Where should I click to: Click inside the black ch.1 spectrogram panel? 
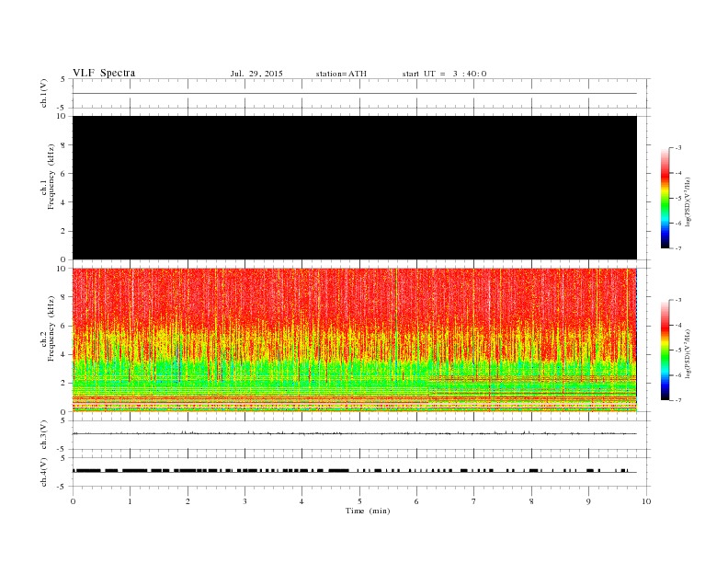[355, 188]
